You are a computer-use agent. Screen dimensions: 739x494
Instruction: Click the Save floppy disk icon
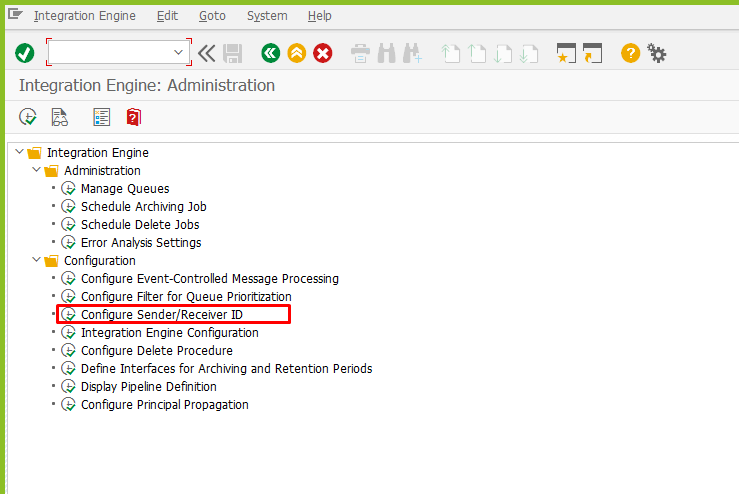(232, 53)
